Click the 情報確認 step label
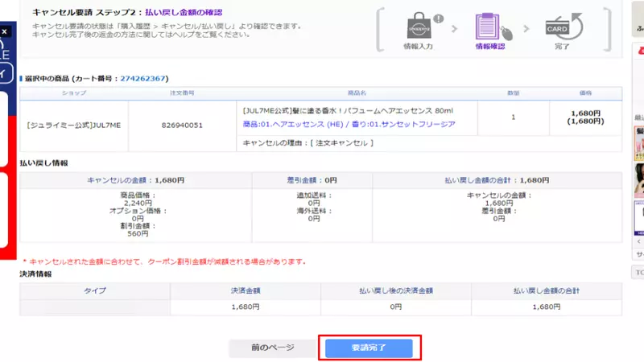Screen dimensions: 644x362 [491, 47]
